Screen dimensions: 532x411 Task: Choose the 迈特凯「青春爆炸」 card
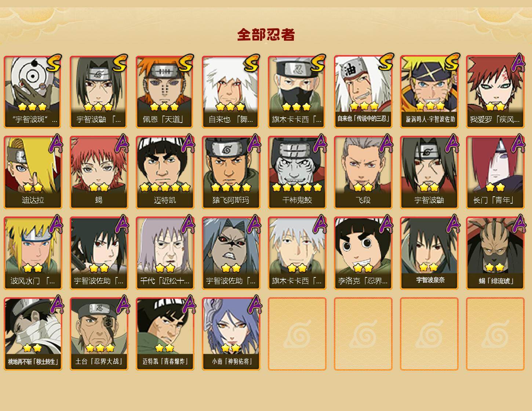(x=165, y=334)
